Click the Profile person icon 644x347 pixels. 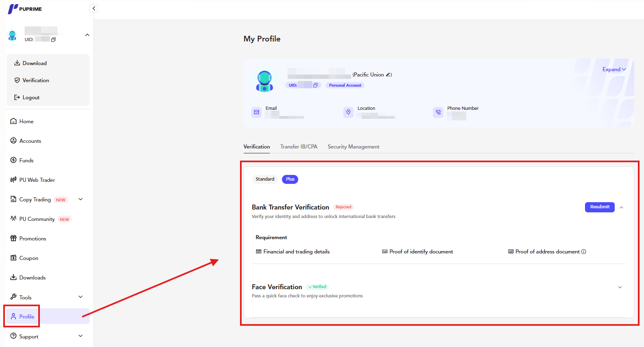tap(13, 316)
